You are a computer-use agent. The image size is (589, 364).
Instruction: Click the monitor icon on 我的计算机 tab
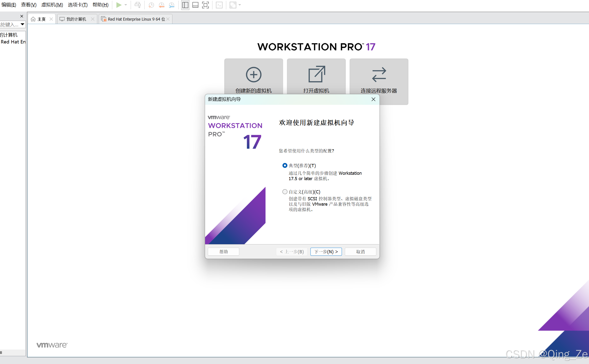(x=62, y=19)
